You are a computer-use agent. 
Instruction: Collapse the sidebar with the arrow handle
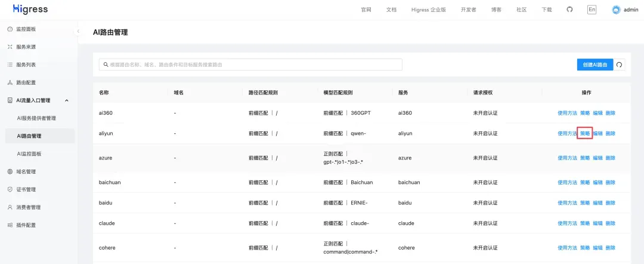(78, 31)
